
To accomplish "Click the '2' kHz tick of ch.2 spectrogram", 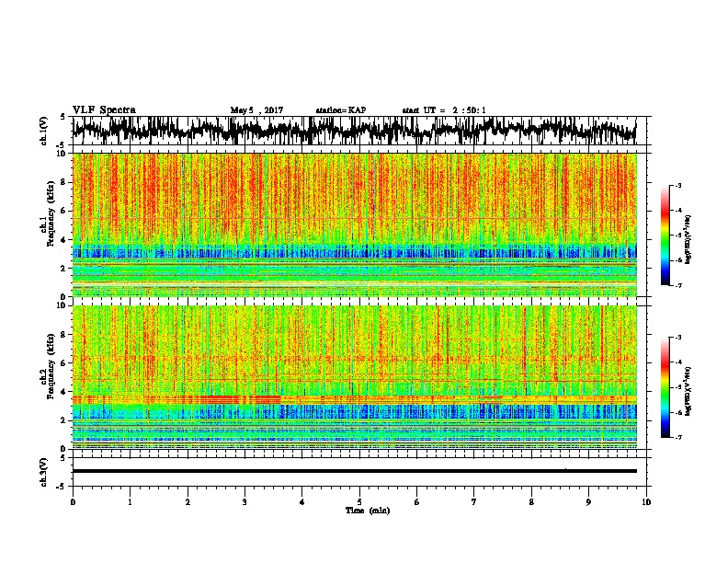I will [x=63, y=420].
